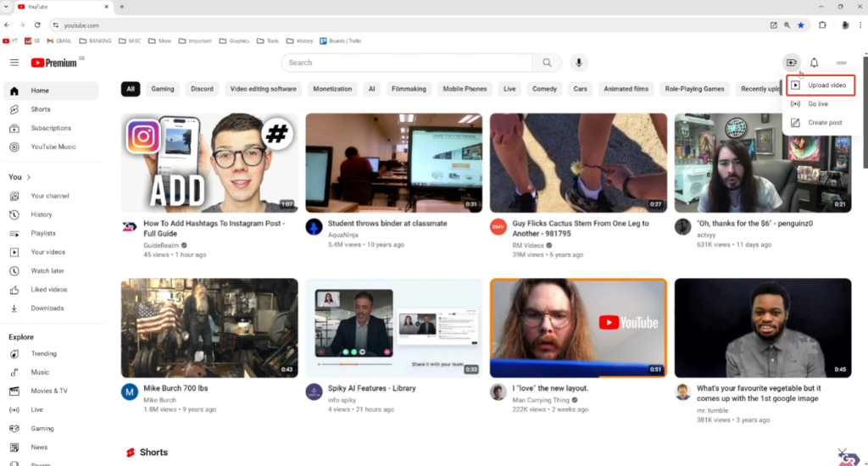Open a new browser tab
The height and width of the screenshot is (466, 868).
pos(122,7)
